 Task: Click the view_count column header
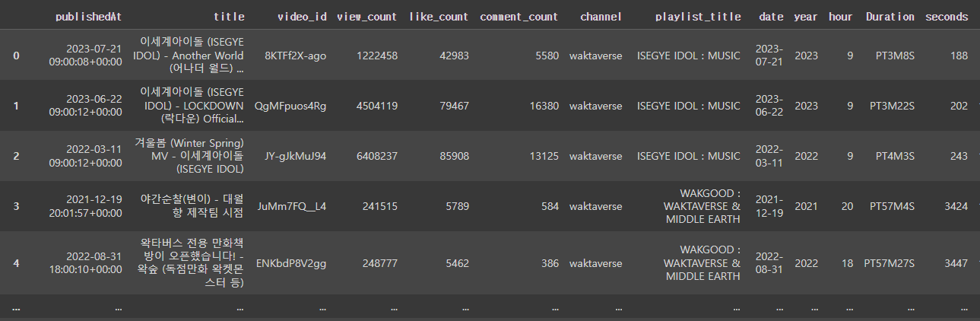pos(366,17)
